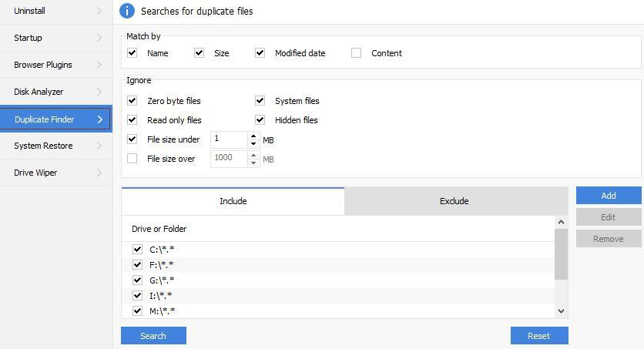Click chevron arrow next to Uninstall
Screen dimensions: 644x349
coord(99,11)
